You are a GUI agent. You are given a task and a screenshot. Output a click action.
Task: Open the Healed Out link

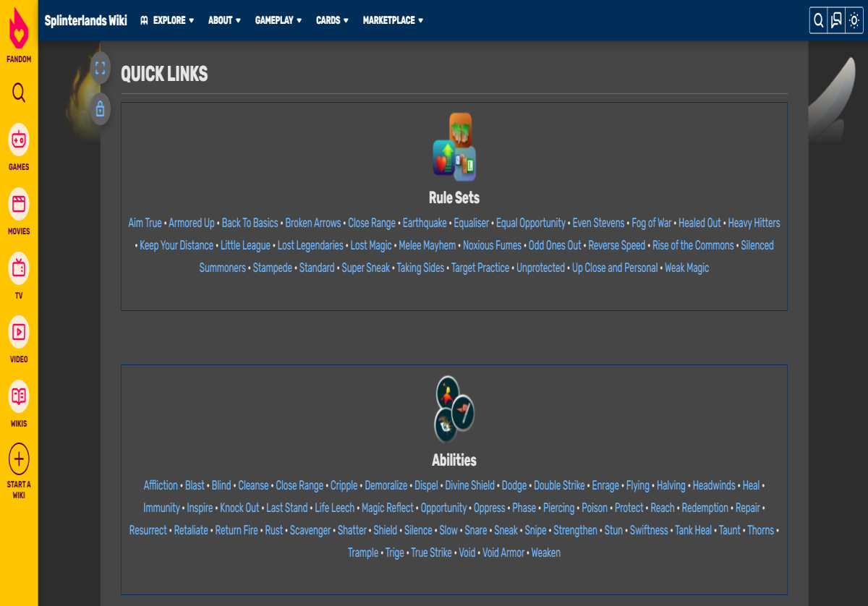[x=699, y=223]
